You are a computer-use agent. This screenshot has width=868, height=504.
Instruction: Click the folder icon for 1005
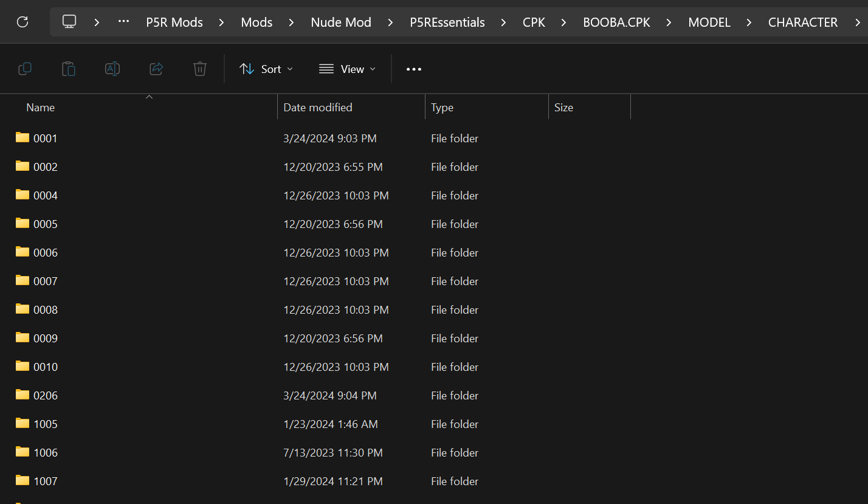point(22,423)
